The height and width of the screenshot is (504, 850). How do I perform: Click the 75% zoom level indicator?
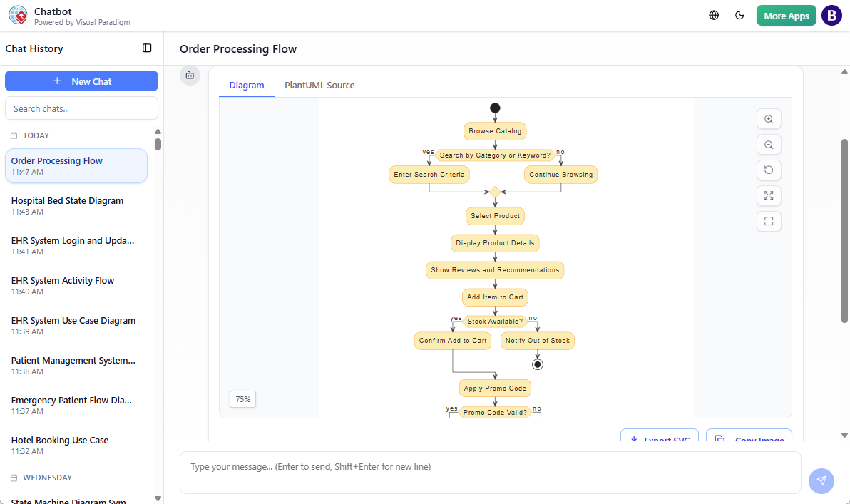click(242, 399)
